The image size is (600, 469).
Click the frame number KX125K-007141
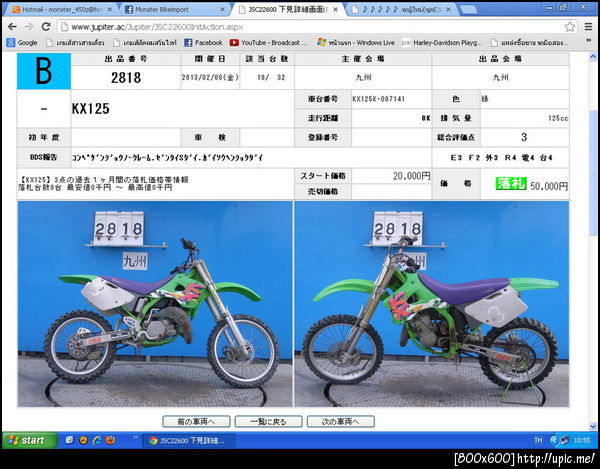[378, 99]
